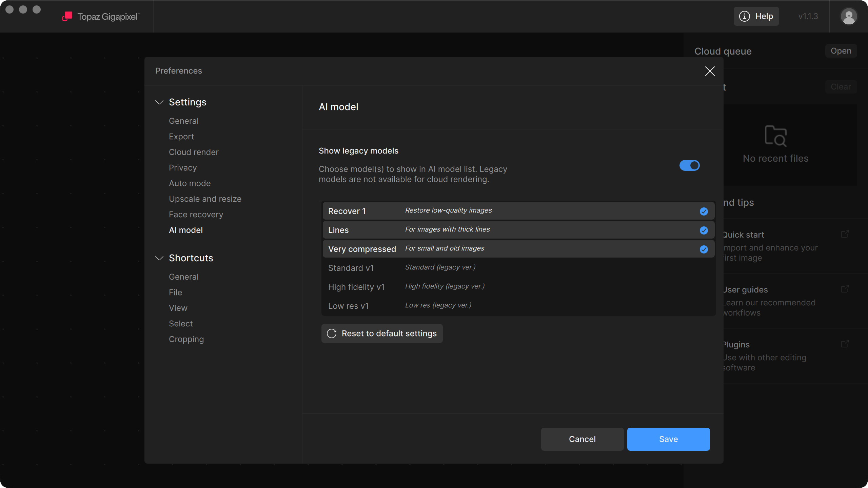Go to Upscale and resize settings
Viewport: 868px width, 488px height.
(205, 199)
